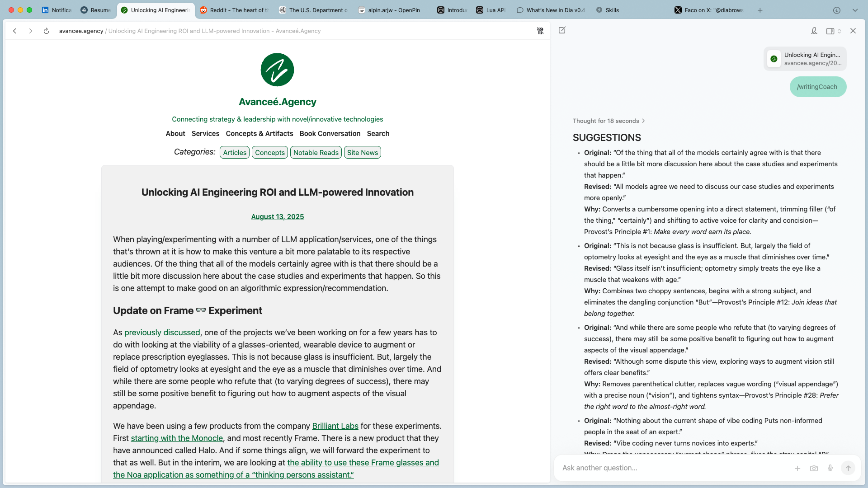Viewport: 868px width, 488px height.
Task: Open the August 13, 2025 date link
Action: [x=277, y=216]
